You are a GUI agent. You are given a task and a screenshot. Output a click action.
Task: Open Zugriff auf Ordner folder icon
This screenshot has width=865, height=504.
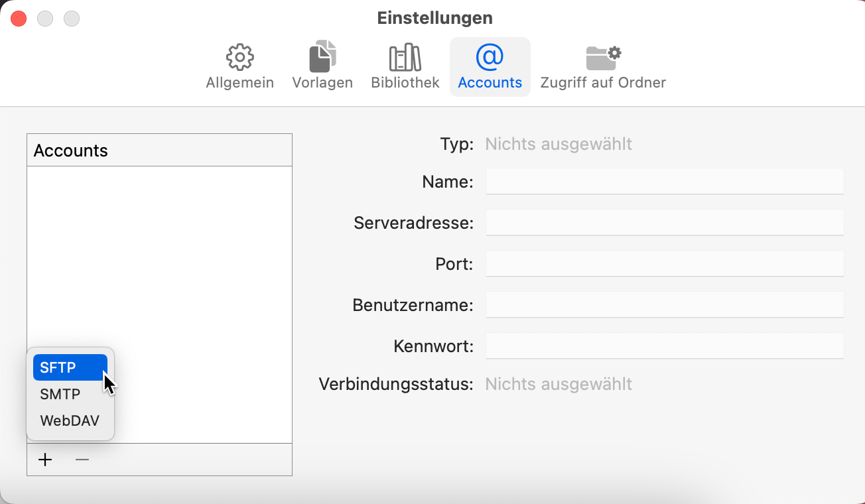(x=602, y=63)
